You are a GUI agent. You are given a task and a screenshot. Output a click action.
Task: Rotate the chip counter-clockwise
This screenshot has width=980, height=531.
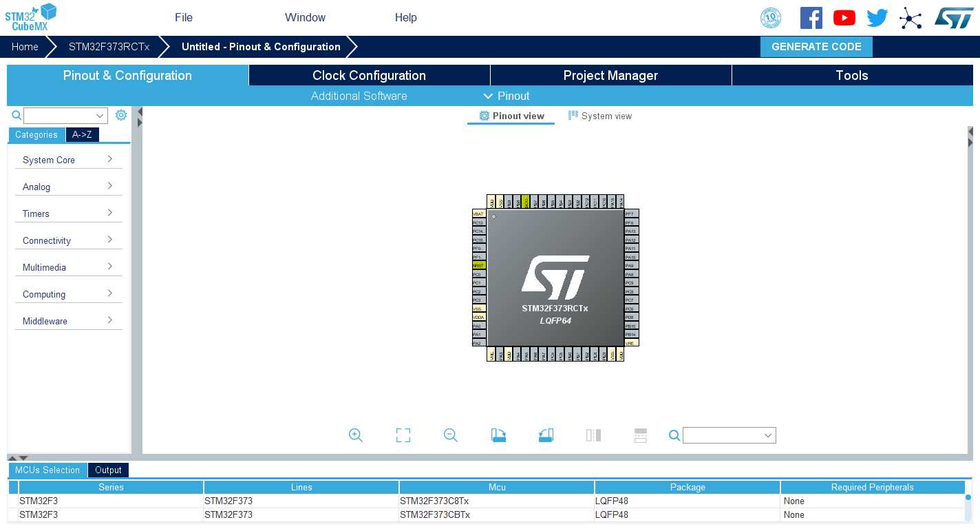(x=546, y=435)
